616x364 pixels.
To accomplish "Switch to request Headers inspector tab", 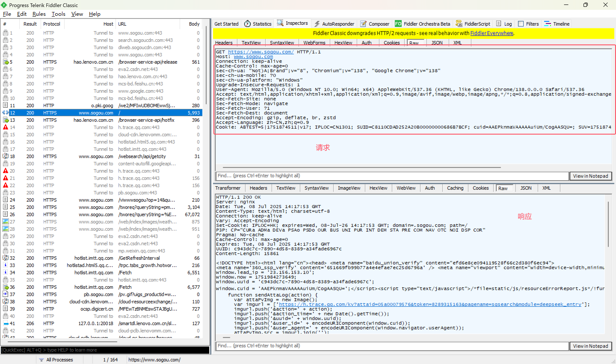I will [224, 43].
